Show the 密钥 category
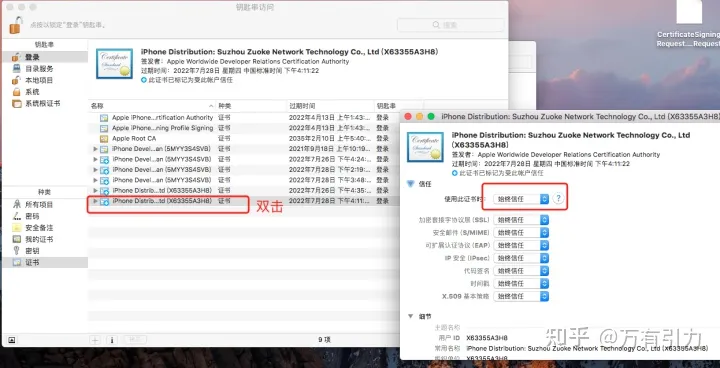Screen dimensions: 720x368 [44, 251]
